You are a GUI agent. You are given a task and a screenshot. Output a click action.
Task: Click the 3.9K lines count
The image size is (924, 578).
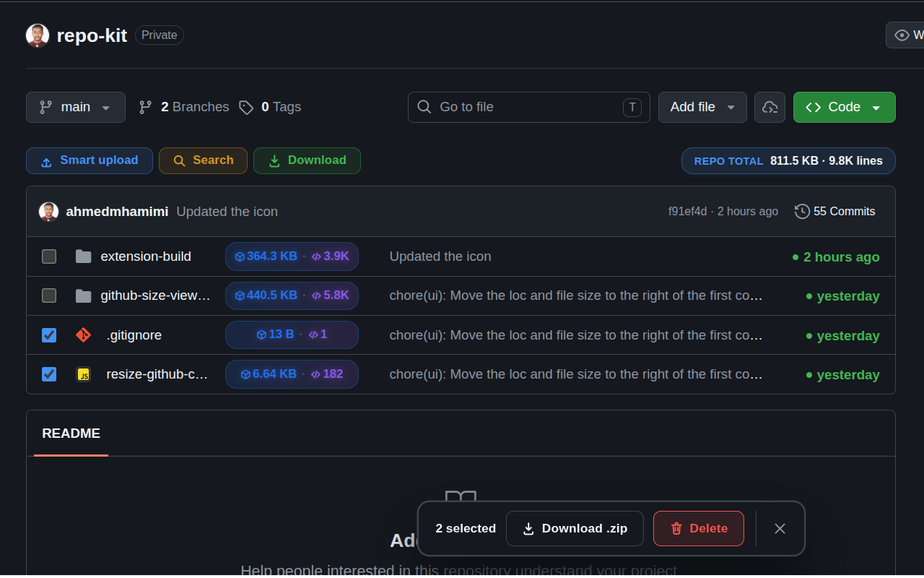330,256
